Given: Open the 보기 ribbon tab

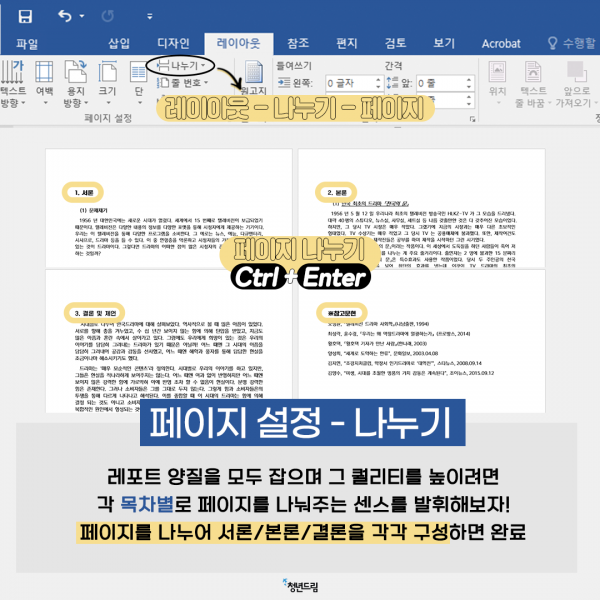Looking at the screenshot, I should 444,43.
